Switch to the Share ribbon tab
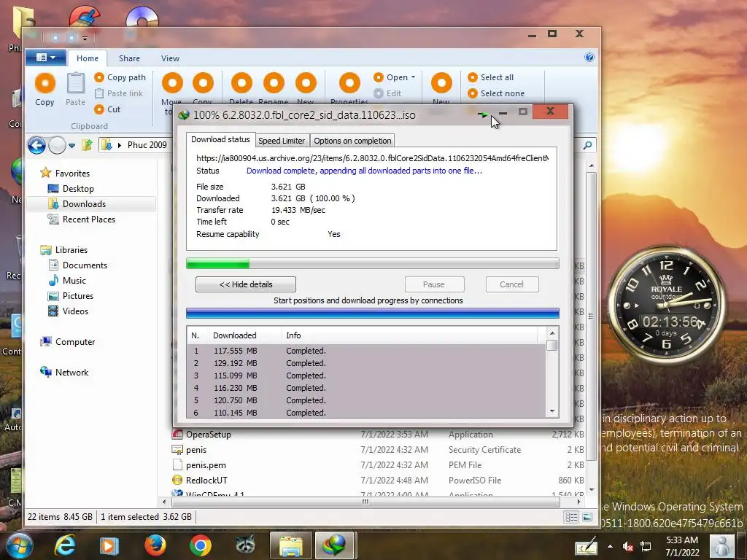 129,58
